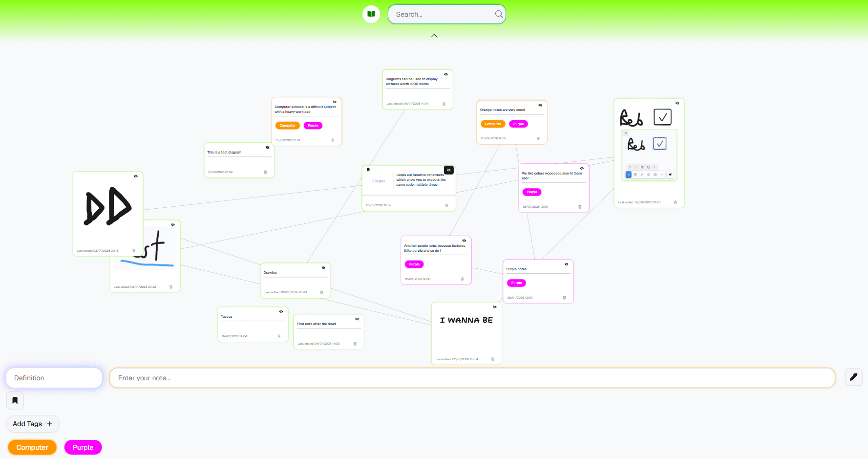Hide the 'I WANNA BE' note
Image resolution: width=868 pixels, height=459 pixels.
click(494, 306)
